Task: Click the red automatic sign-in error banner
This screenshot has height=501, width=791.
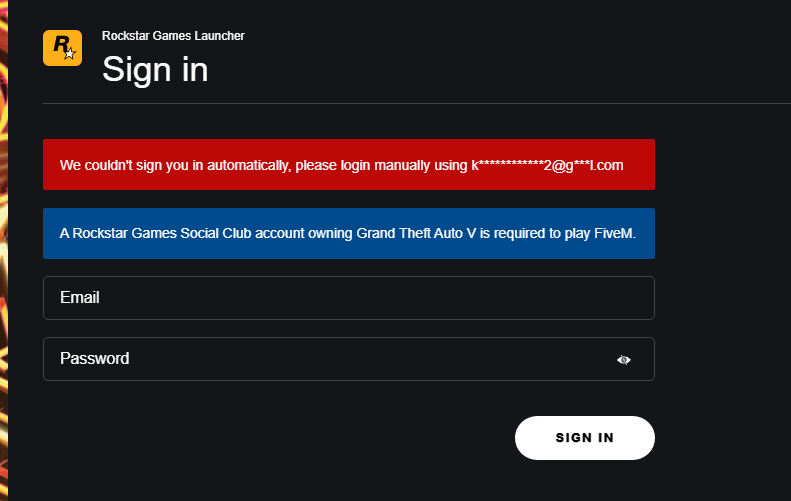Action: click(348, 164)
